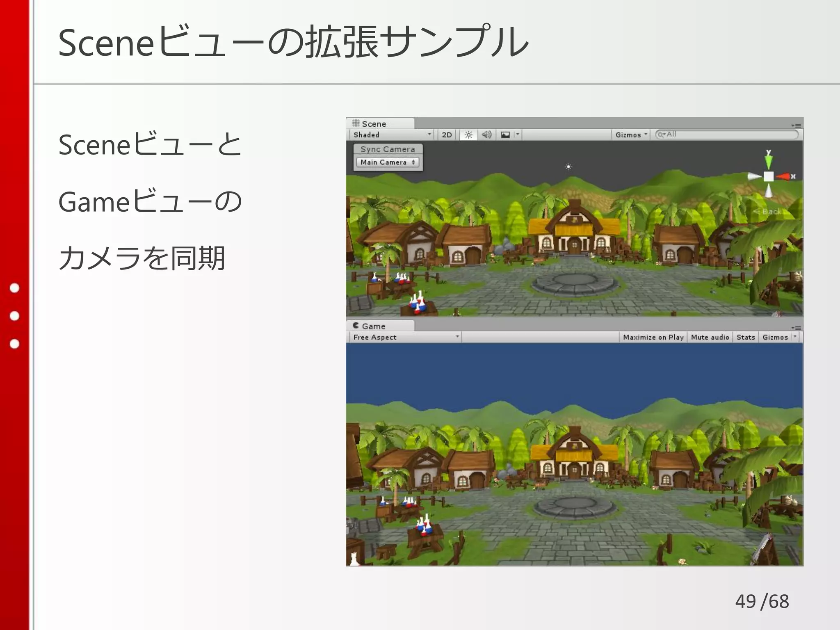The image size is (840, 630).
Task: Expand the Game view Gizmos arrow
Action: click(795, 337)
